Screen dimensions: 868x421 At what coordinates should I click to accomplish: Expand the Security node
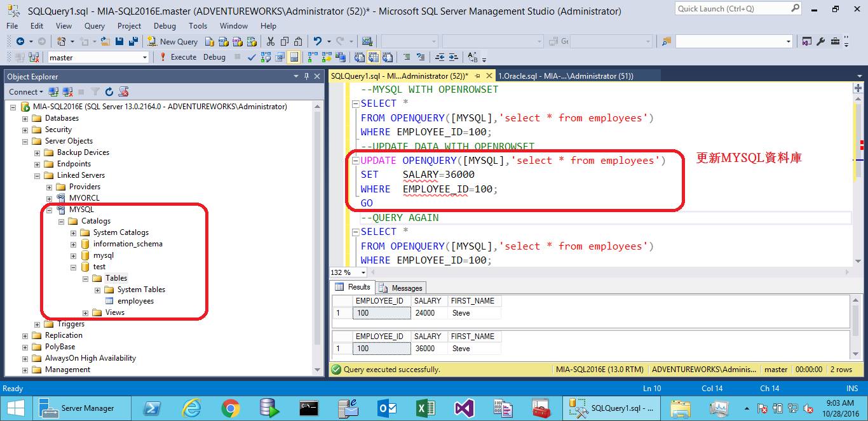coord(25,130)
